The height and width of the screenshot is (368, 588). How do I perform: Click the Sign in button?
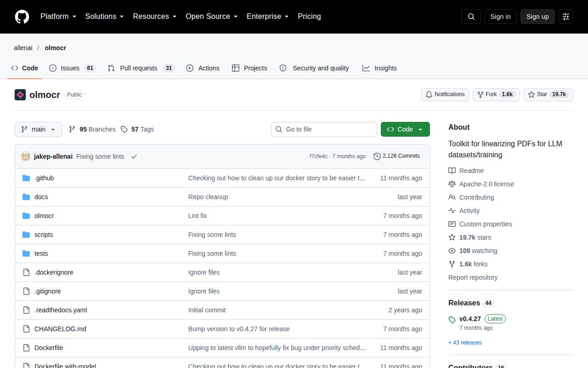[x=500, y=17]
